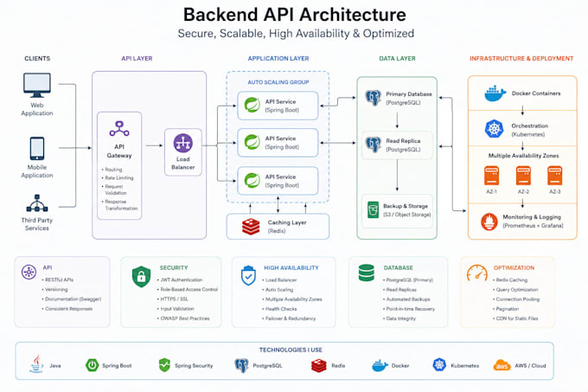Click 'Failover & Redundancy' item
The width and height of the screenshot is (588, 392).
point(291,318)
